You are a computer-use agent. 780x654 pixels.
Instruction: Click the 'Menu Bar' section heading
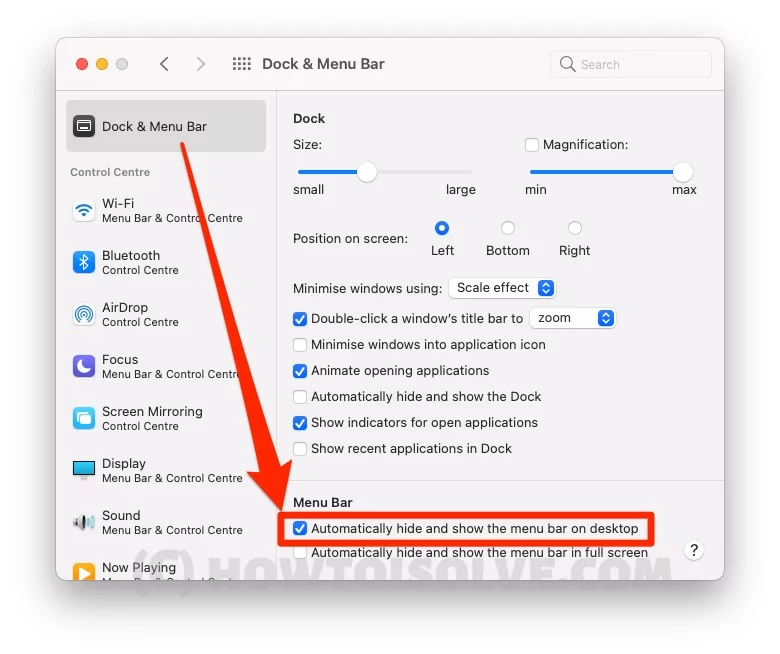click(x=323, y=502)
